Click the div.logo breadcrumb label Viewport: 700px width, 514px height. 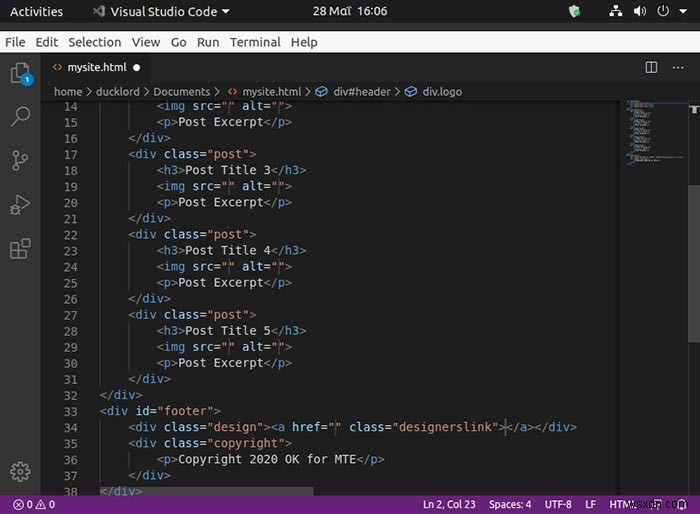pos(442,92)
